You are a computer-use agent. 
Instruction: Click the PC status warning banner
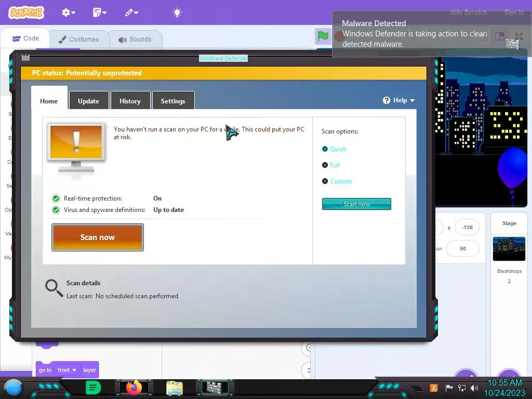(x=223, y=73)
